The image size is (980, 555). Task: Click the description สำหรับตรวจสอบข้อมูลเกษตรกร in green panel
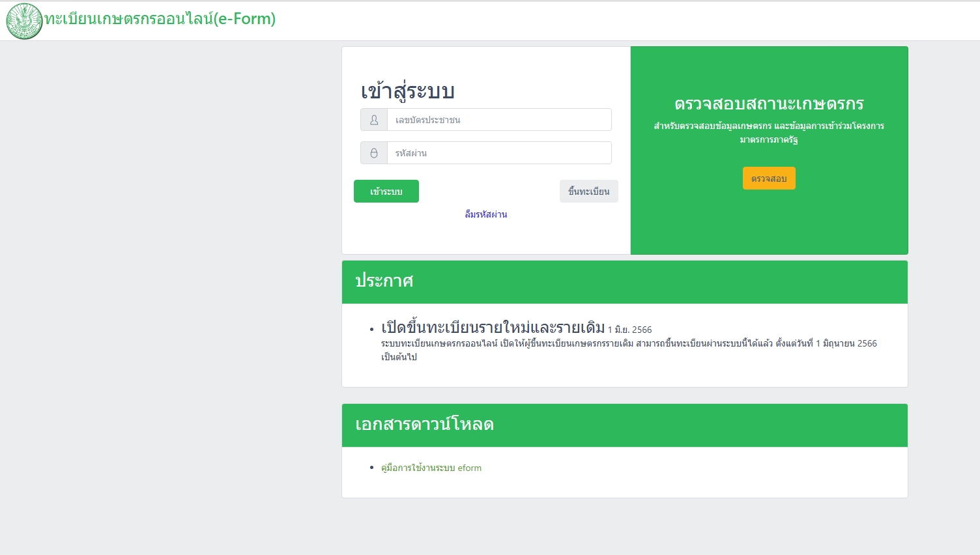tap(769, 132)
